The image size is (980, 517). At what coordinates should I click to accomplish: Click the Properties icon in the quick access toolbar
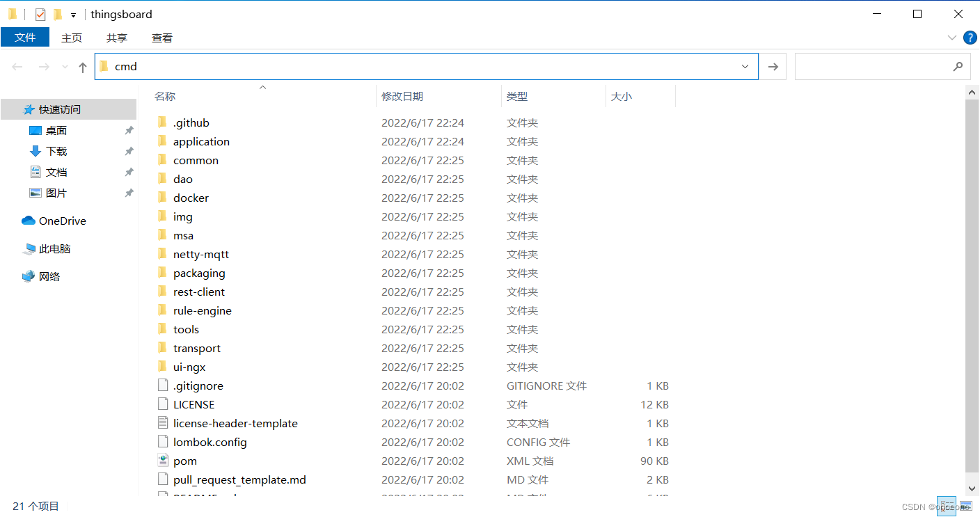[40, 14]
